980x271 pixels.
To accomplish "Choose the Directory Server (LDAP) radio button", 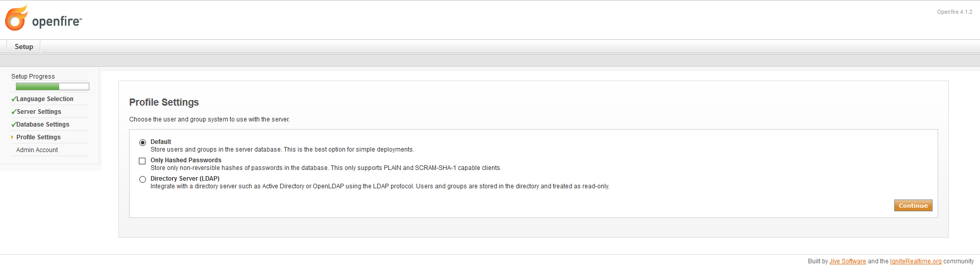I will click(143, 179).
